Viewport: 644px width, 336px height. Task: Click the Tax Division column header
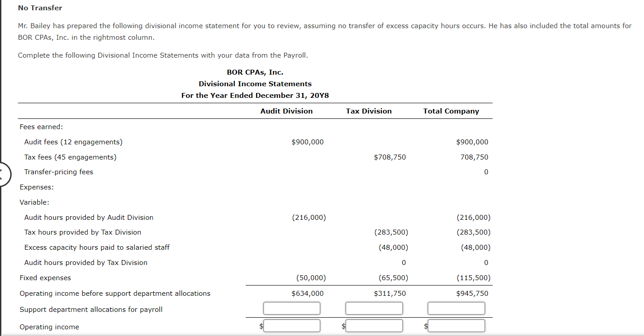(x=368, y=111)
